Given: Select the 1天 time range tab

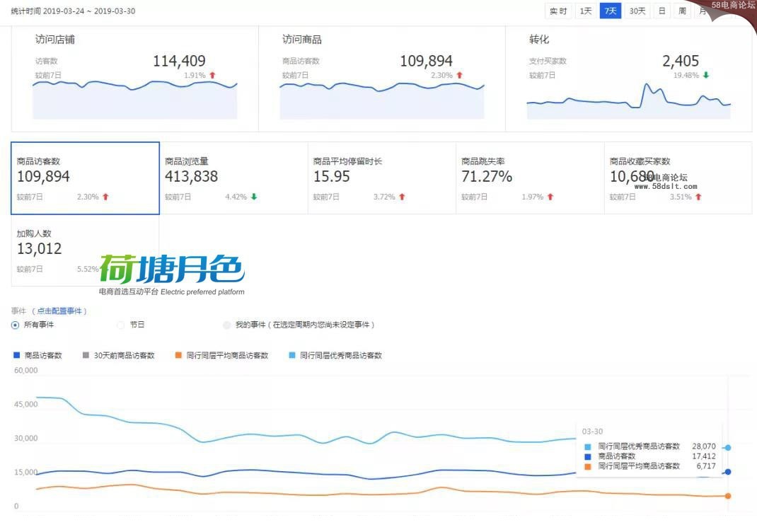Looking at the screenshot, I should (586, 11).
